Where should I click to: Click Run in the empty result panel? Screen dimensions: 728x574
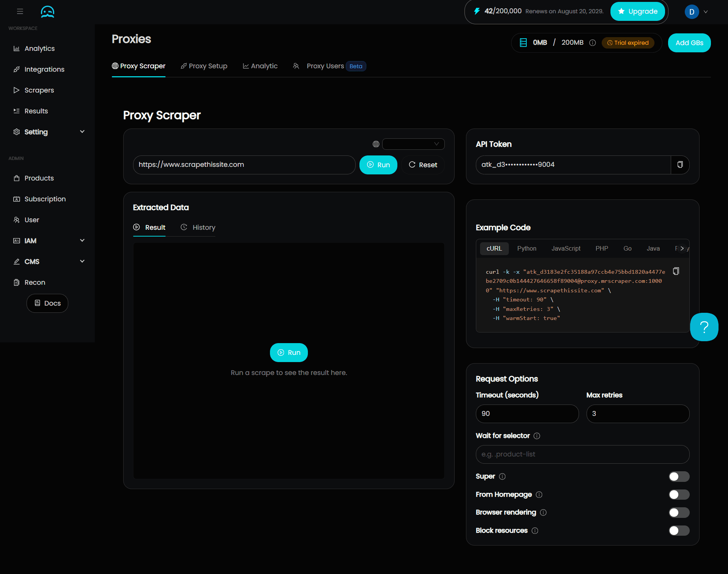289,353
